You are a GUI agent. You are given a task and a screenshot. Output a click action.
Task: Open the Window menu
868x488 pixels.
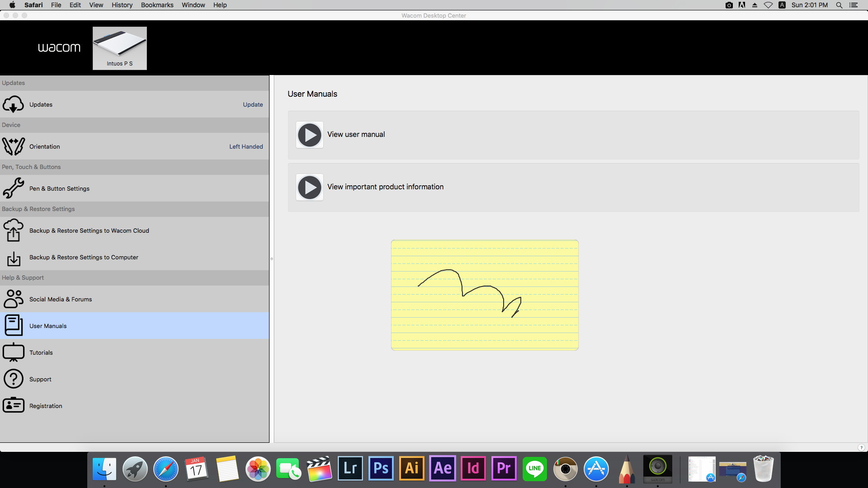click(x=193, y=5)
